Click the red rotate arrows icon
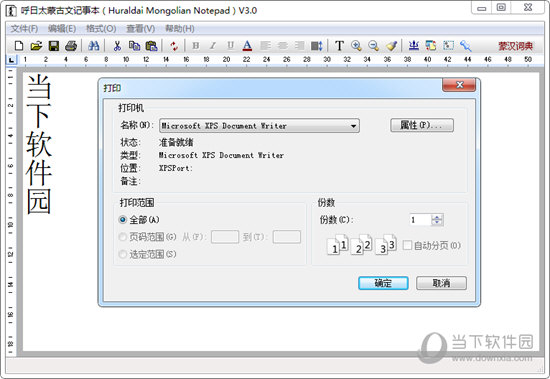 (174, 46)
